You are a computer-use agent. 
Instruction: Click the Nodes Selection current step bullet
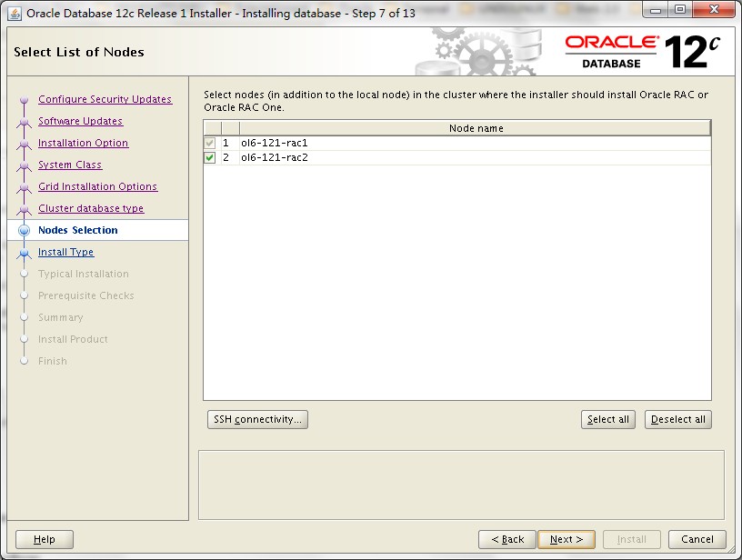(25, 230)
